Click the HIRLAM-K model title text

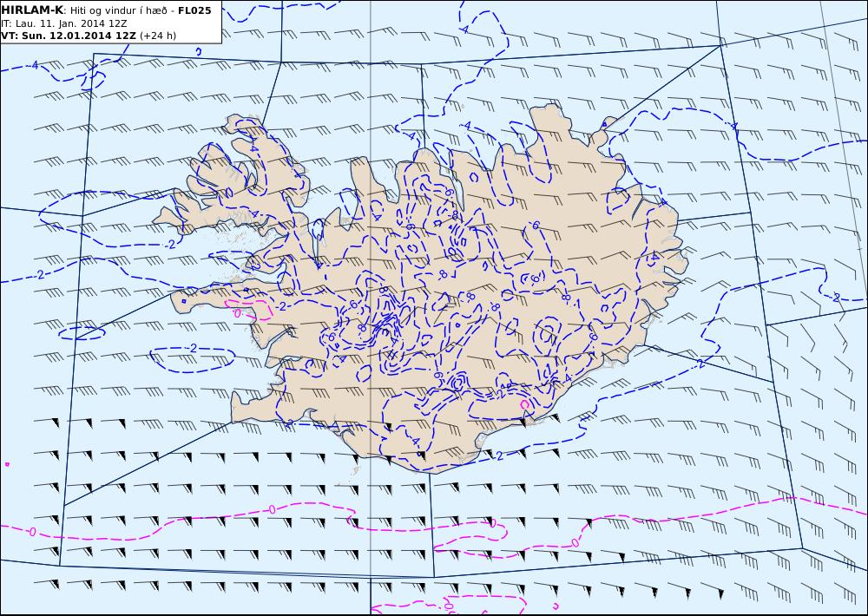(32, 10)
